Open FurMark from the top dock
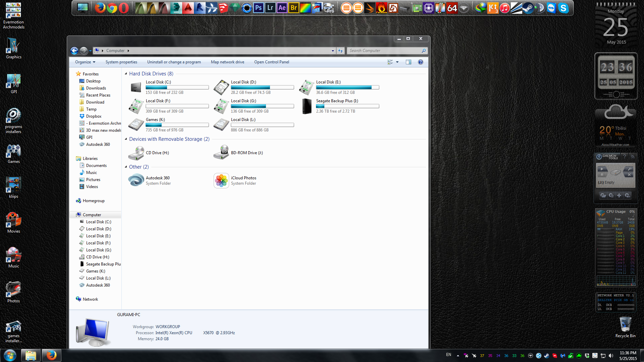 [x=381, y=8]
